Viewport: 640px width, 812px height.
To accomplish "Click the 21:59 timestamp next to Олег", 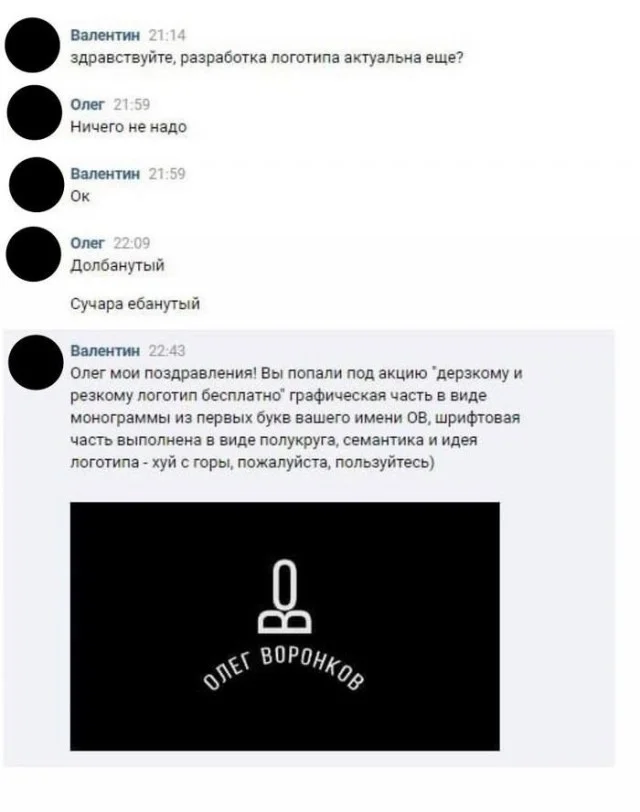I will pyautogui.click(x=132, y=105).
